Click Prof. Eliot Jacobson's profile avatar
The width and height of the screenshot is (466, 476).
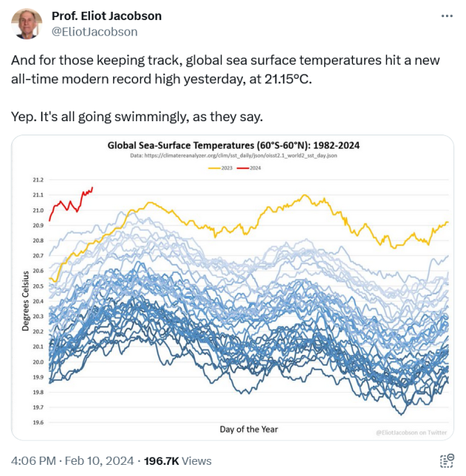tap(27, 24)
